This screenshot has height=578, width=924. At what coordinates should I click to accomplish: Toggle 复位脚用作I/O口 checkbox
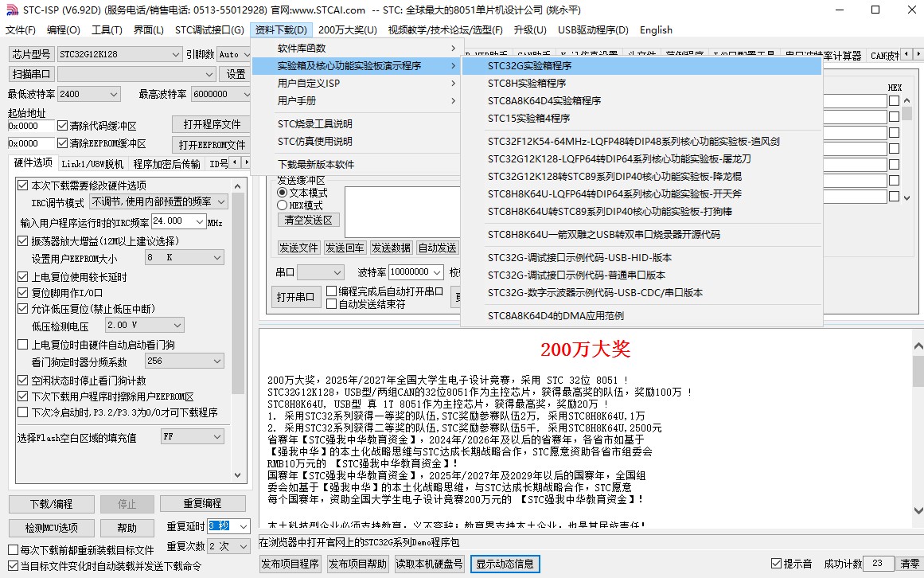click(23, 293)
